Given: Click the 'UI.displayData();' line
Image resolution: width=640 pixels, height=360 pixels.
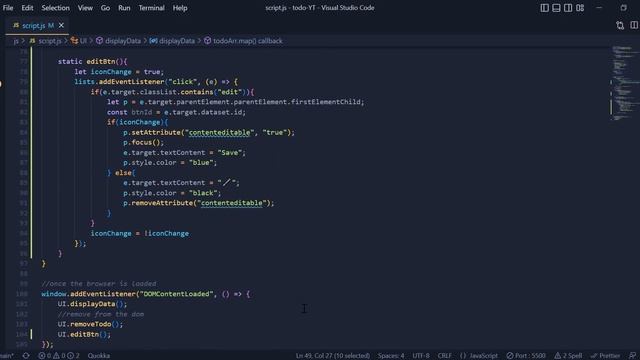Looking at the screenshot, I should [92, 304].
